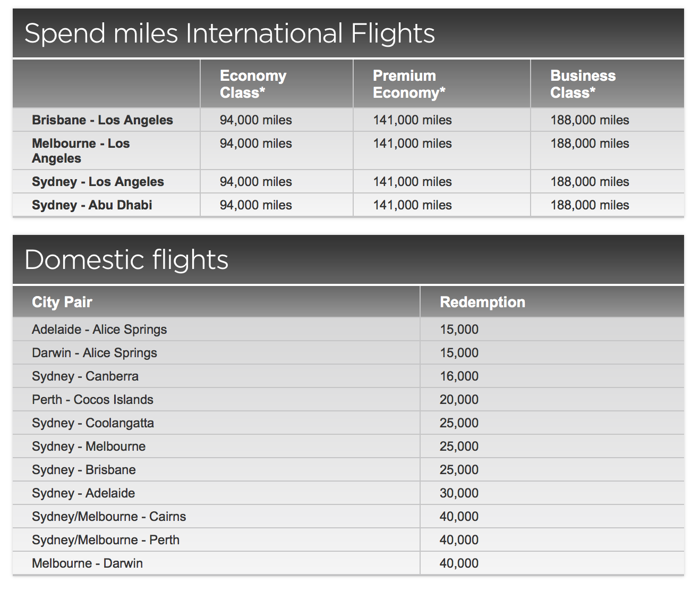The image size is (700, 590).
Task: Click the Sydney - Canberra city pair
Action: pyautogui.click(x=85, y=376)
